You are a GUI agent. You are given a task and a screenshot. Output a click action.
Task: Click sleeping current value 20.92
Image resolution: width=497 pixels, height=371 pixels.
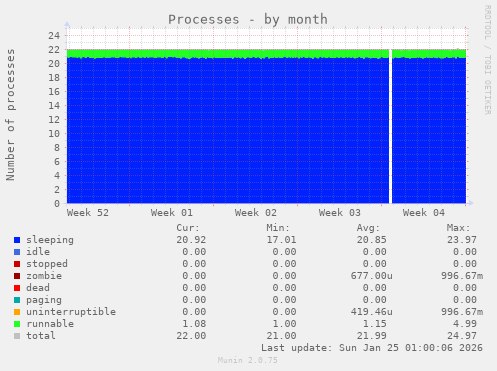click(x=191, y=240)
